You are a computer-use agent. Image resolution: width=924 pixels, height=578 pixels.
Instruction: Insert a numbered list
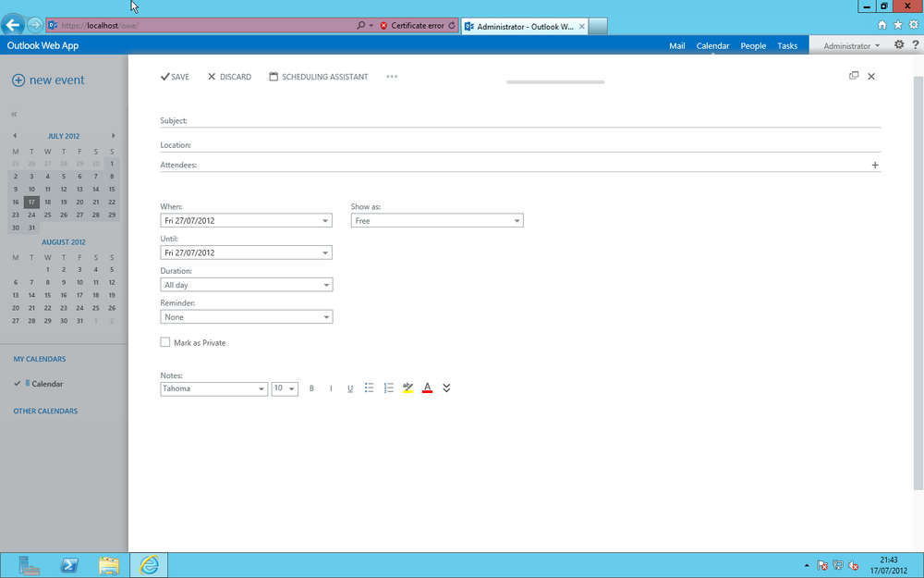click(388, 387)
